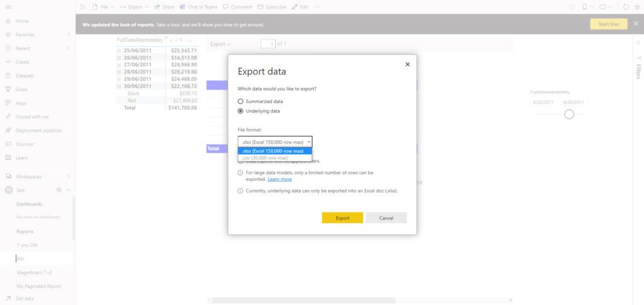644x305 pixels.
Task: Close the Export data dialog
Action: coord(408,64)
